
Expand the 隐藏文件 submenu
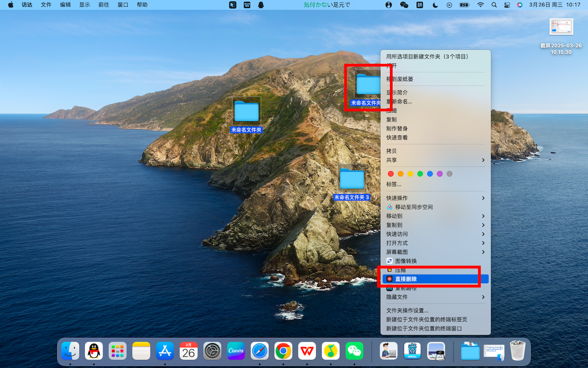436,297
